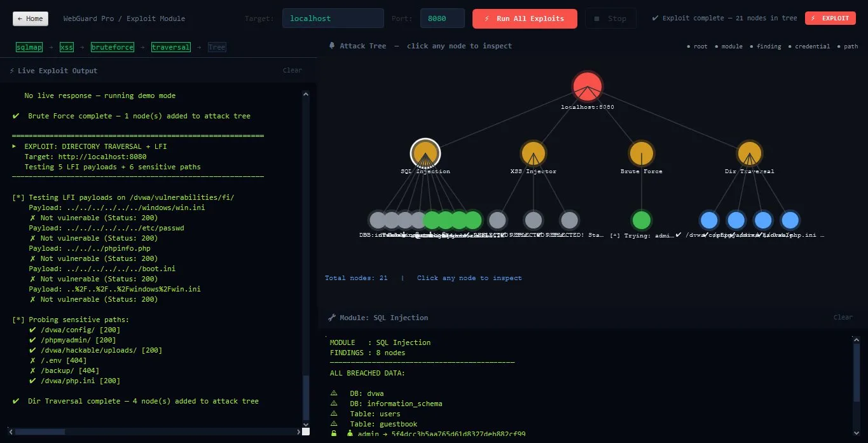
Task: Click leftmost gray node under SQL Injection
Action: pyautogui.click(x=378, y=220)
